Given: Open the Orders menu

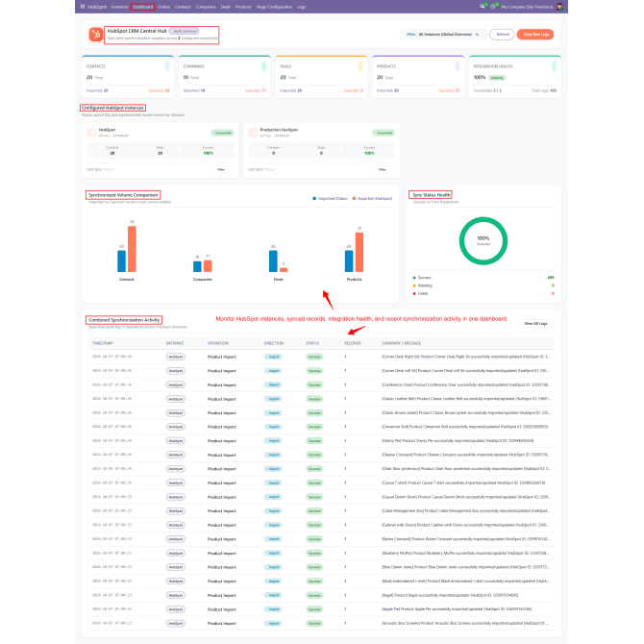Looking at the screenshot, I should (163, 7).
